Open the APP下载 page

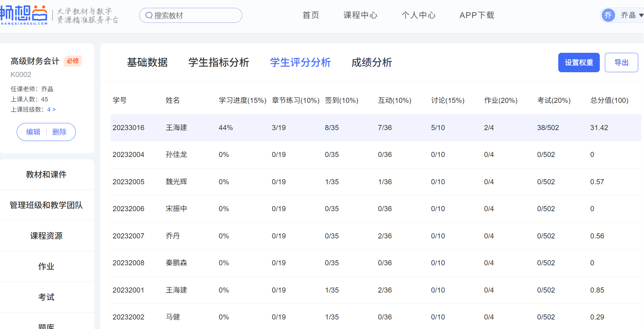click(477, 15)
